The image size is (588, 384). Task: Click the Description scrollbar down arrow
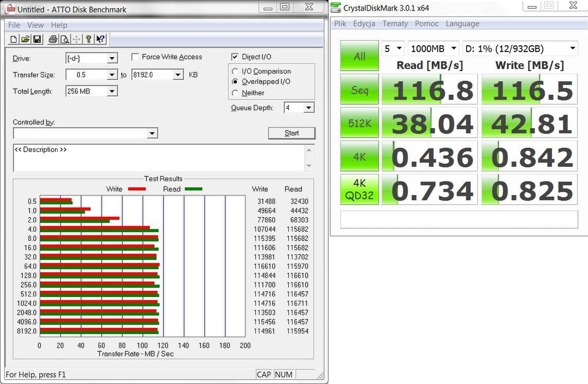click(x=309, y=166)
